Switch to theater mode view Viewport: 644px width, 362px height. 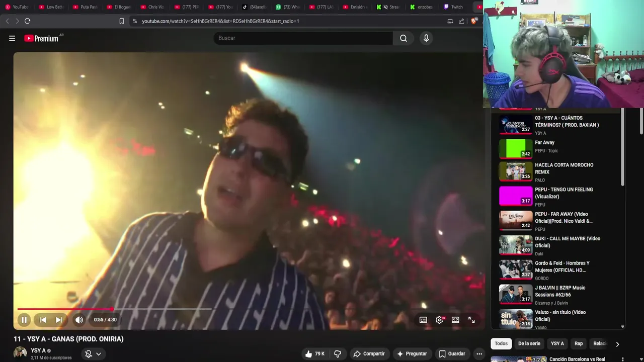pyautogui.click(x=455, y=320)
